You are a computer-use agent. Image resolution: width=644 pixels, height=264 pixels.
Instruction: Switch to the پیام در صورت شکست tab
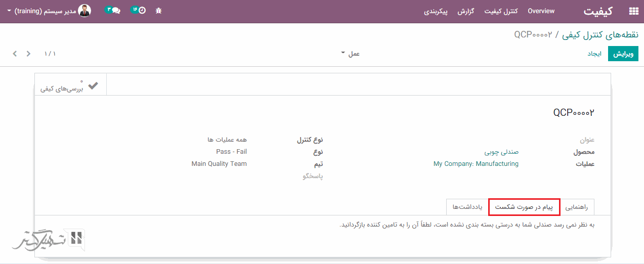coord(523,207)
